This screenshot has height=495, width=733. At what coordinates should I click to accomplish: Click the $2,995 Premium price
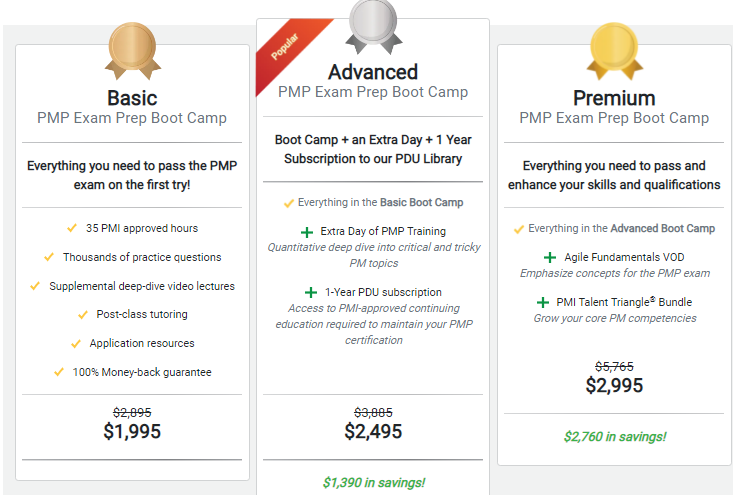point(614,385)
